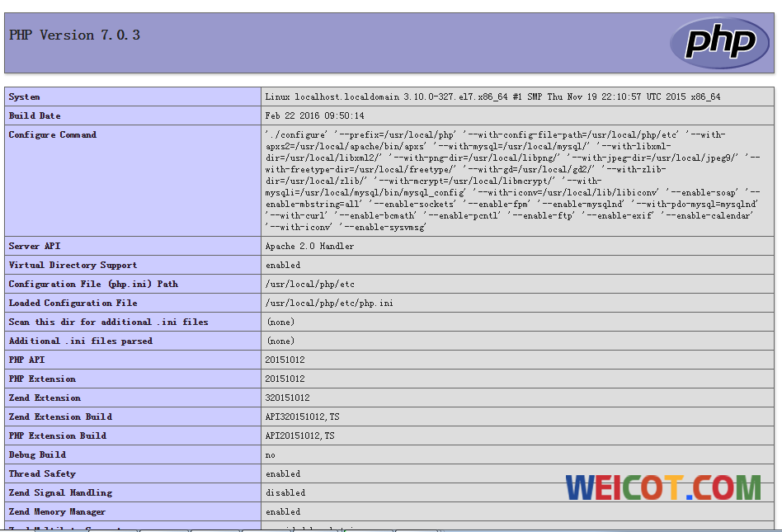
Task: Click the PHP API row label
Action: [x=27, y=360]
